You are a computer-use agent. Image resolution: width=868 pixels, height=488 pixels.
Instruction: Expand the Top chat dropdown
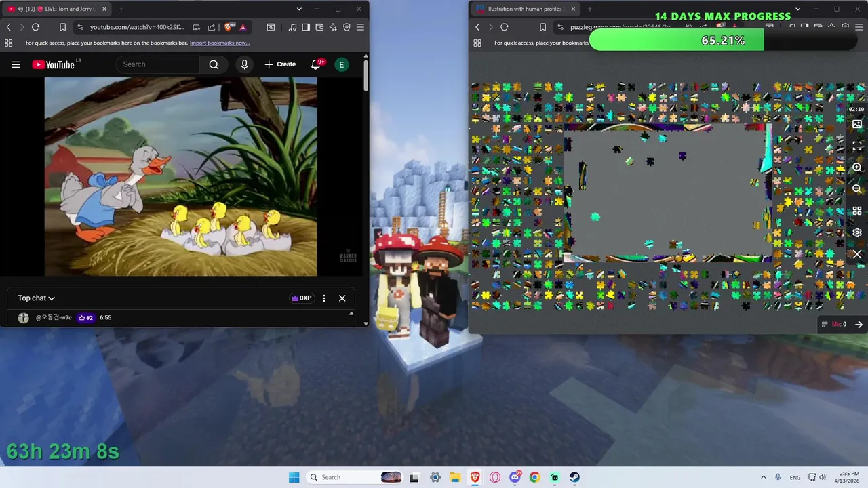click(36, 298)
